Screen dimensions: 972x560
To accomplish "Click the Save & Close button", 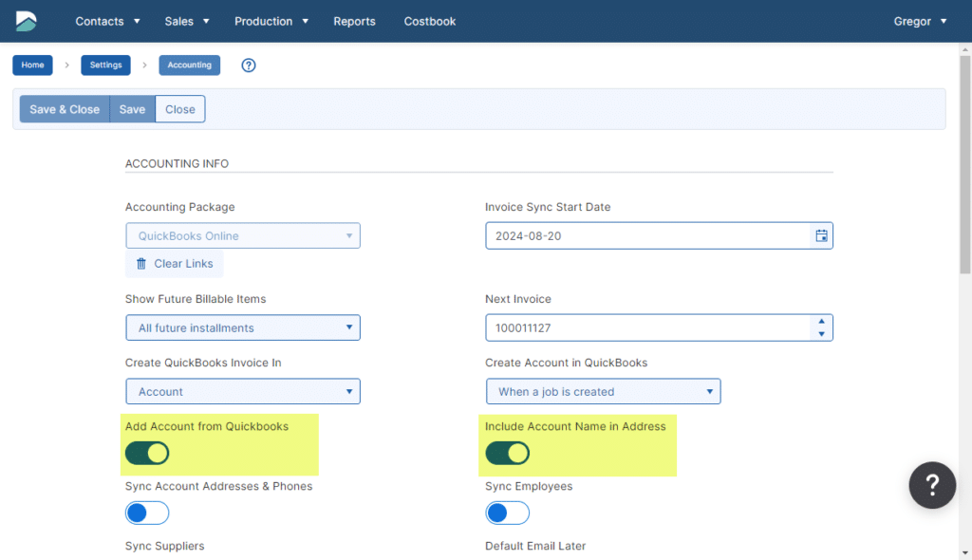I will pos(65,109).
